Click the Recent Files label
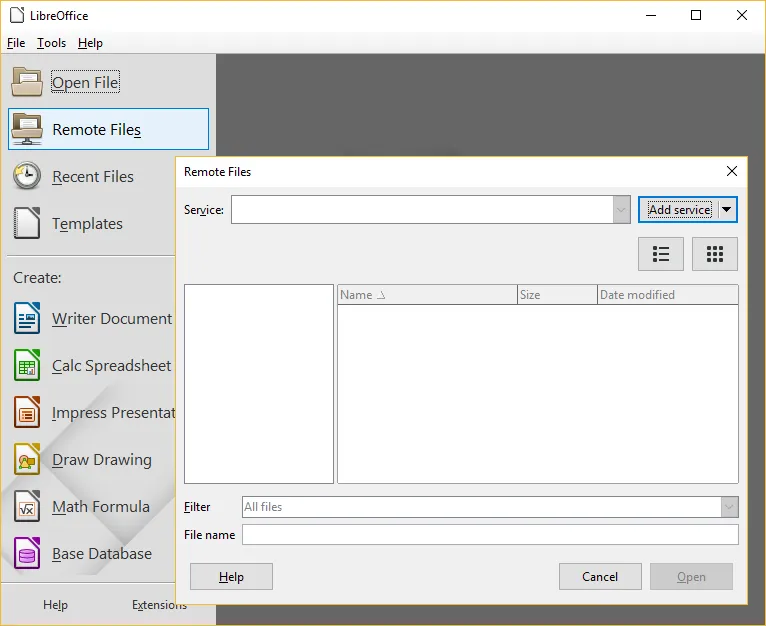766x626 pixels. click(x=93, y=176)
